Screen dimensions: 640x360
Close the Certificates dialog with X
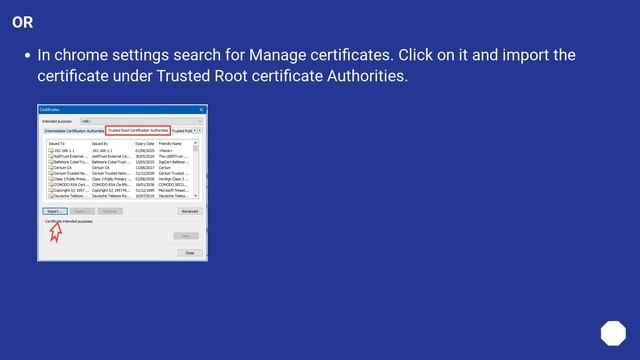(201, 109)
